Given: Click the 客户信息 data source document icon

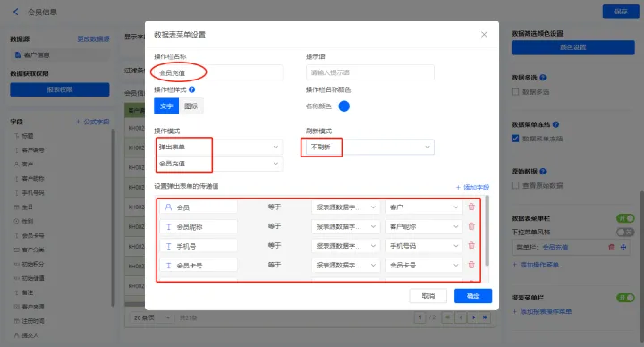Looking at the screenshot, I should 18,55.
